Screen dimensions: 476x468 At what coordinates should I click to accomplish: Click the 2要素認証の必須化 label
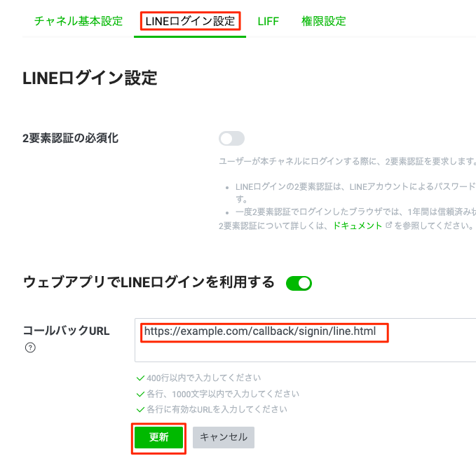70,138
